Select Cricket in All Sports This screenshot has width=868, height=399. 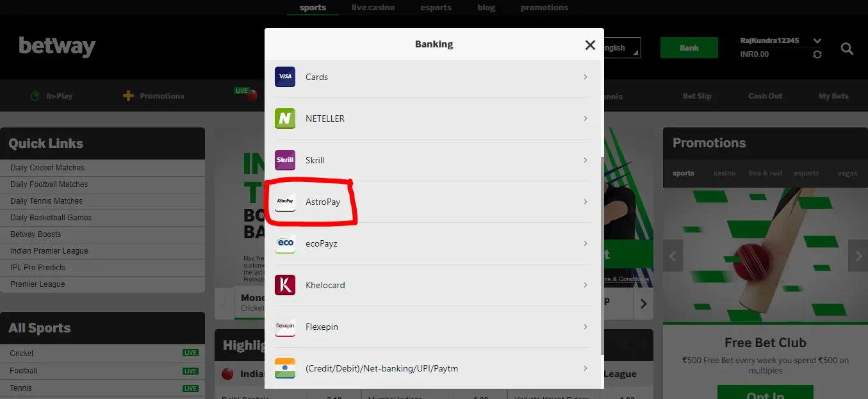pyautogui.click(x=102, y=354)
